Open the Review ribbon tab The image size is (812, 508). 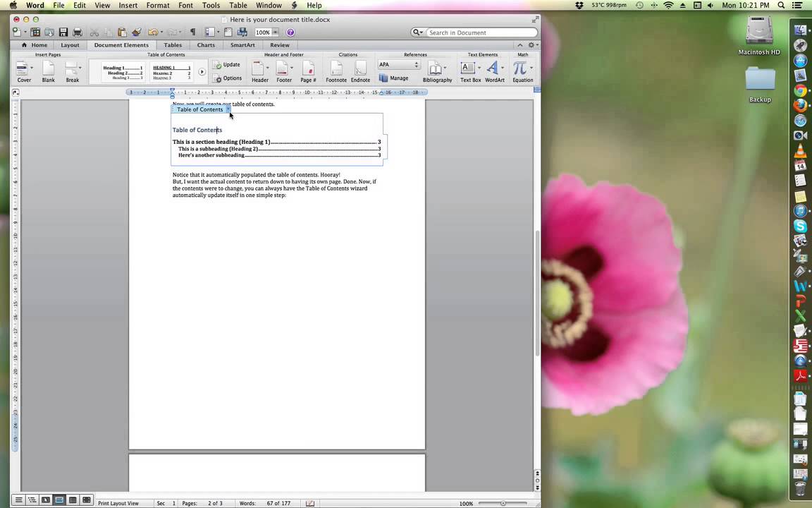click(280, 45)
